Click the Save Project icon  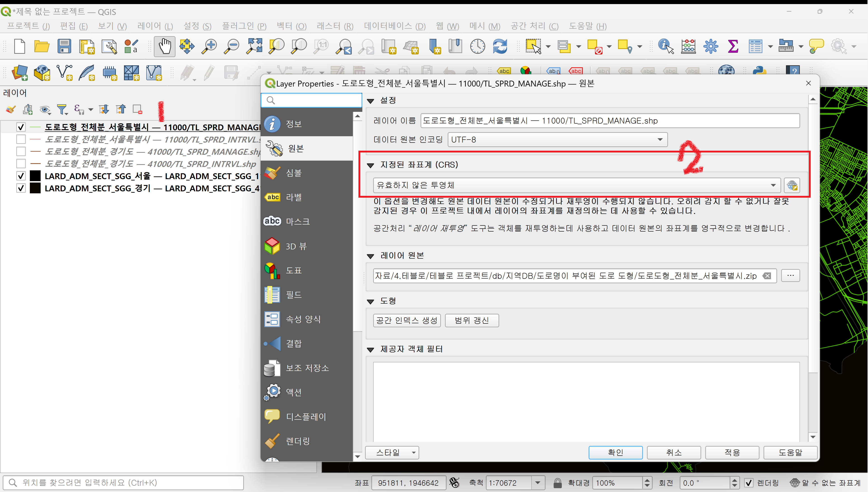[x=64, y=46]
